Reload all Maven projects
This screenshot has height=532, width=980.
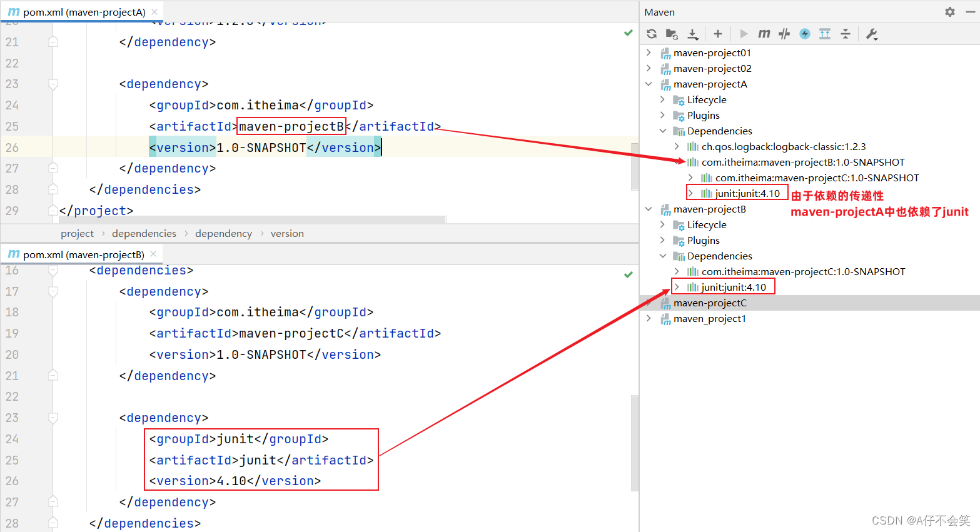[x=651, y=33]
